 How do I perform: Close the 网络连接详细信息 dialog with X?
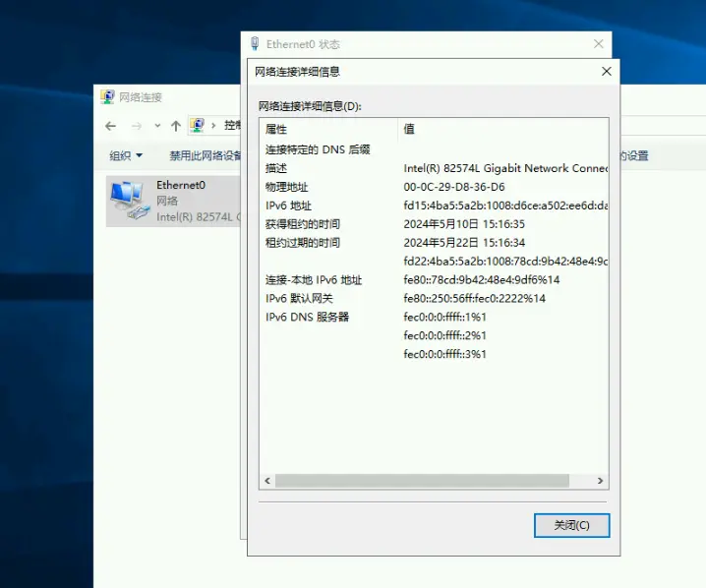607,72
